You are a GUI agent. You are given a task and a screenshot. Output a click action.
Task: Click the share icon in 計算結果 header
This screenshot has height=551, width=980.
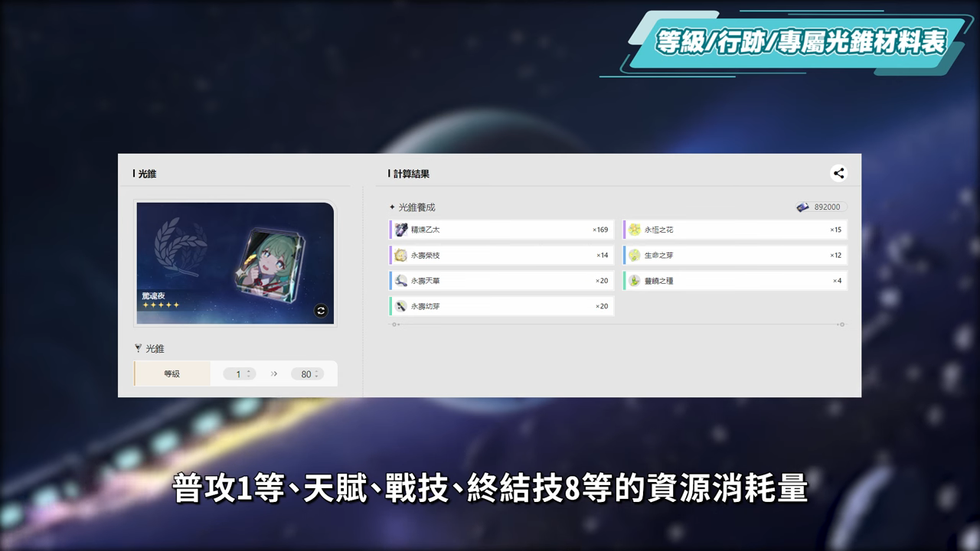838,173
